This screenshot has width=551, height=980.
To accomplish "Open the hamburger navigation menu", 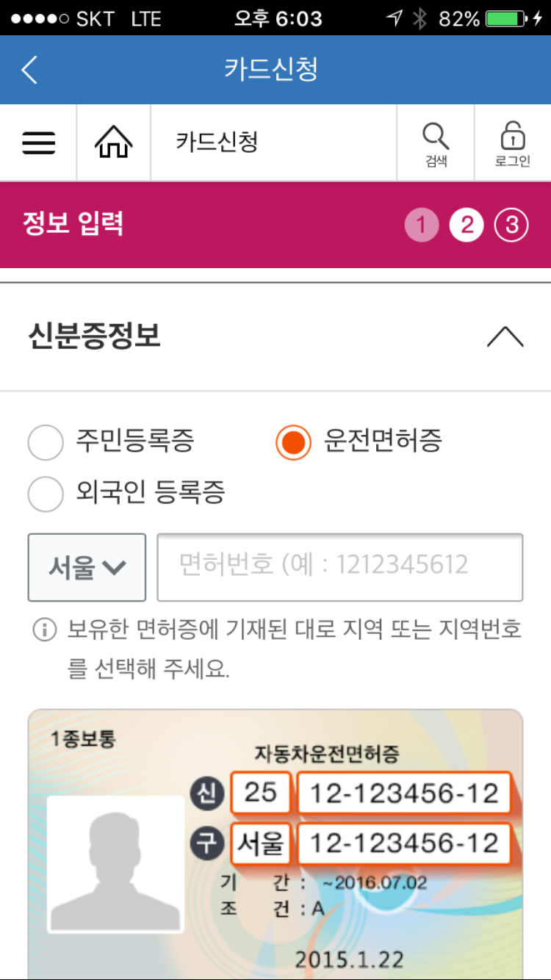I will [x=38, y=143].
